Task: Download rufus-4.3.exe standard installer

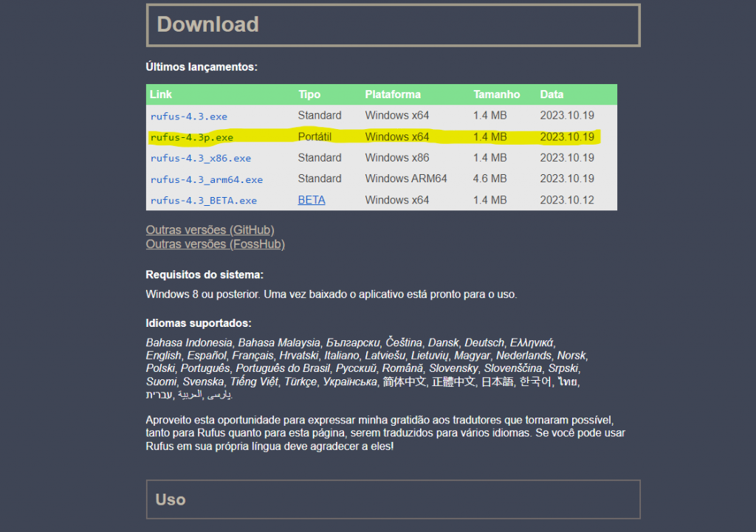Action: pyautogui.click(x=188, y=116)
